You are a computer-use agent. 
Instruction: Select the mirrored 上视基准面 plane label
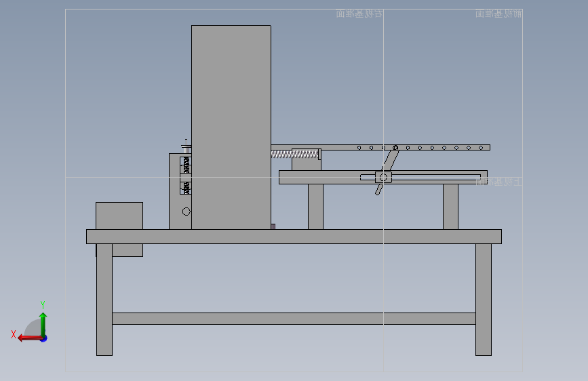coord(498,182)
